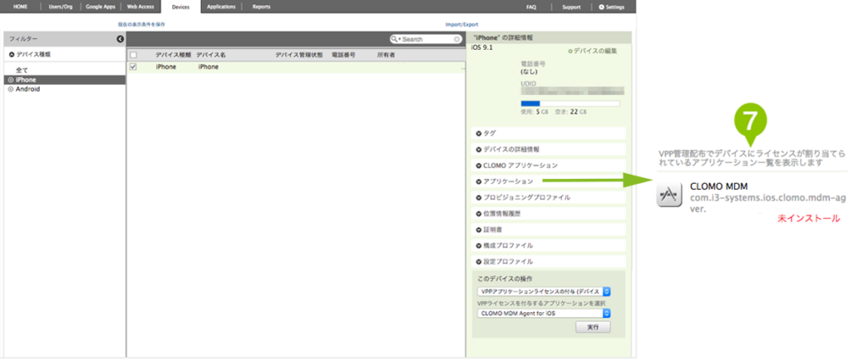Sort by the デバイス名 column header
The image size is (868, 362).
[x=211, y=55]
